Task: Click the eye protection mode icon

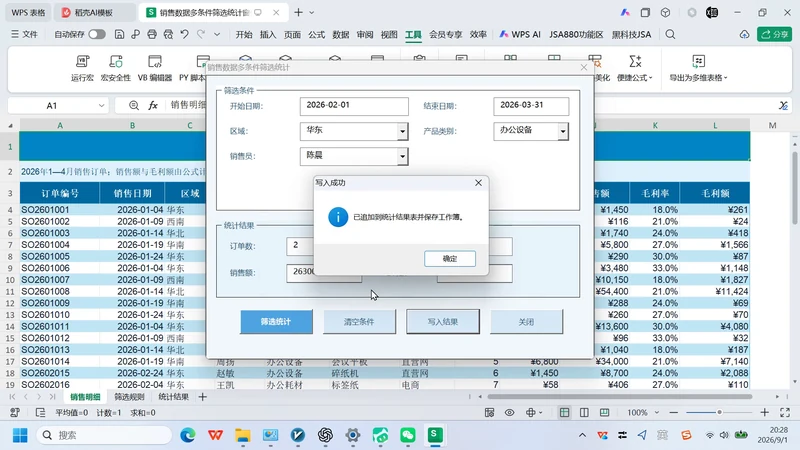Action: pyautogui.click(x=509, y=413)
